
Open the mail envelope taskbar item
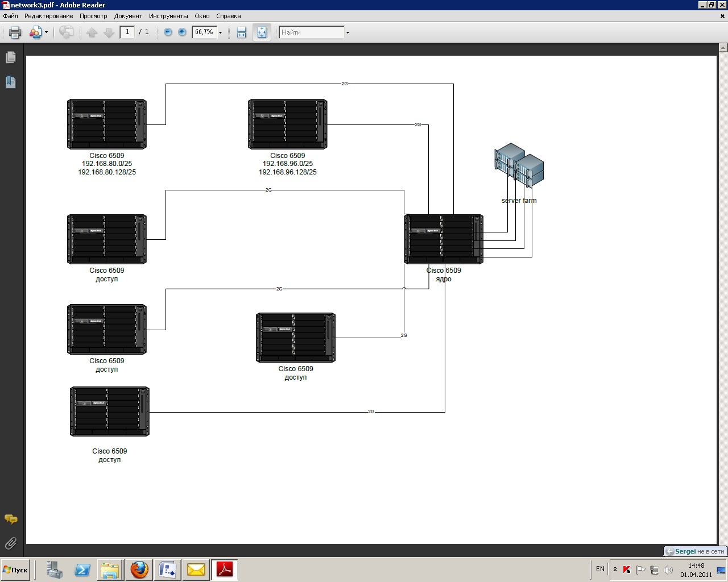[x=196, y=569]
